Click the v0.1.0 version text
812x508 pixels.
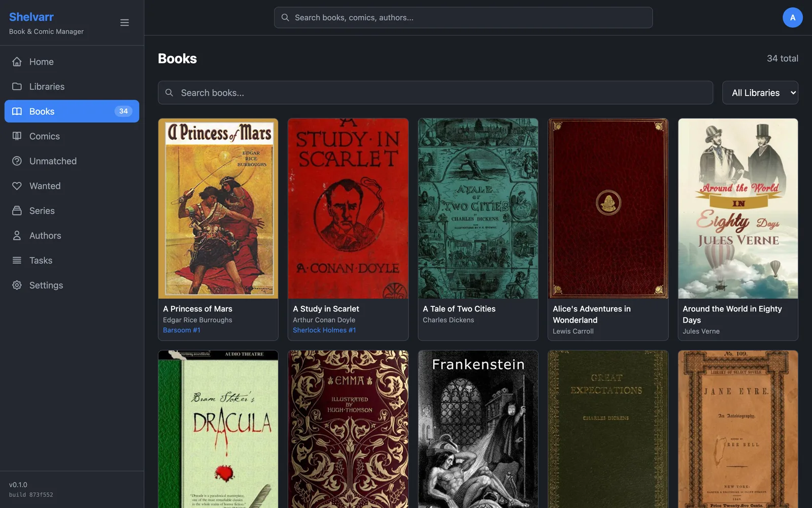[18, 485]
